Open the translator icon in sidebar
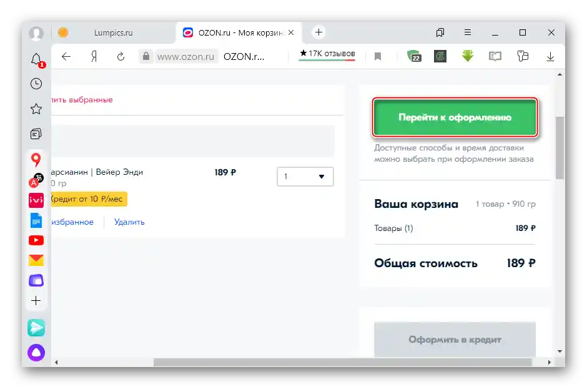The height and width of the screenshot is (392, 587). 36,180
